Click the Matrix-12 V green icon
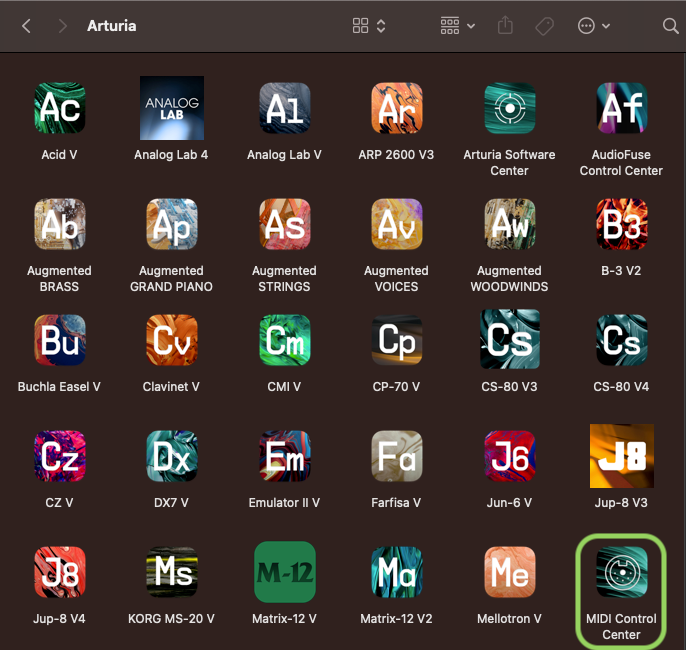 click(284, 572)
